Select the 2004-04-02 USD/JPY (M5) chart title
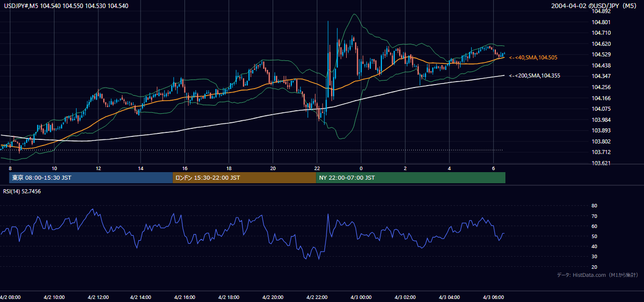Viewport: 644px width, 302px height. [594, 6]
